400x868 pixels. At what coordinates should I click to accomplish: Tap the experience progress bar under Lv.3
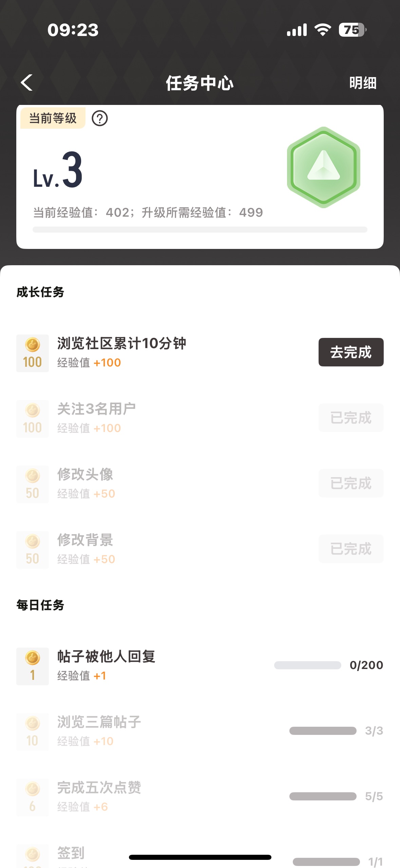(200, 230)
